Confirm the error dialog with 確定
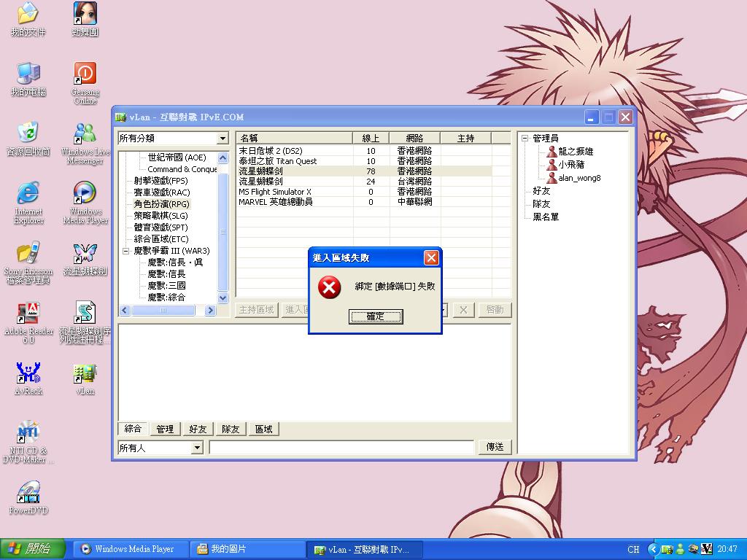 [374, 316]
